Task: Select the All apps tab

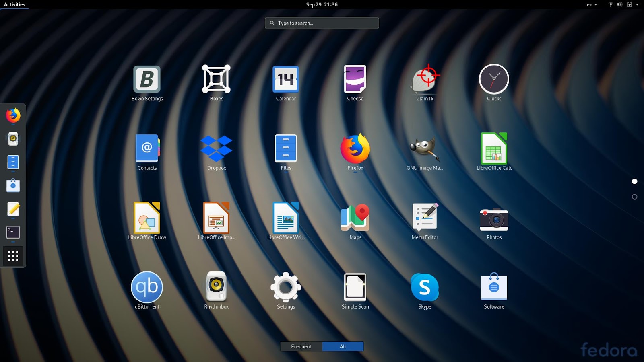Action: (x=343, y=346)
